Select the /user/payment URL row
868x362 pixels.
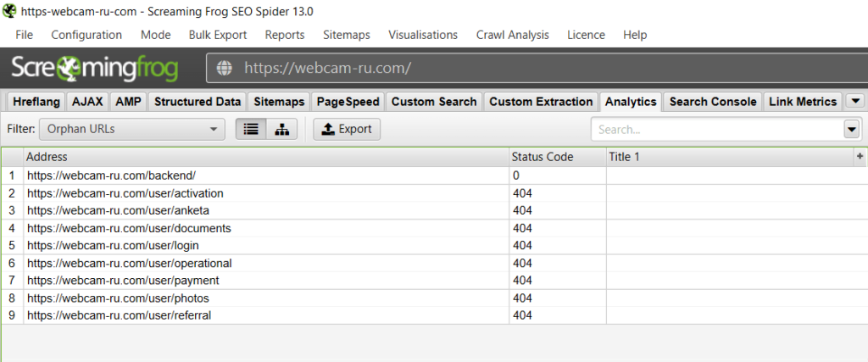point(434,281)
